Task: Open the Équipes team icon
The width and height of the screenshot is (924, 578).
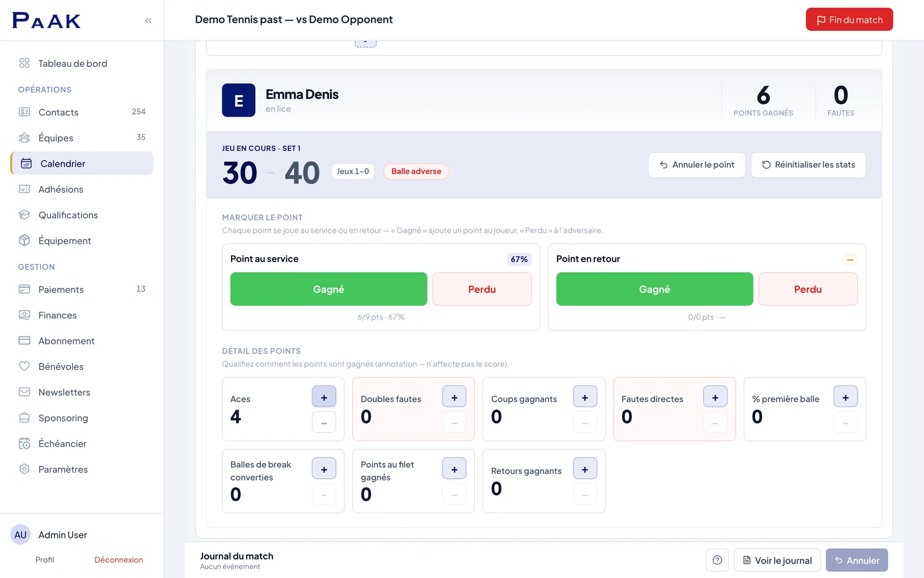Action: coord(24,138)
